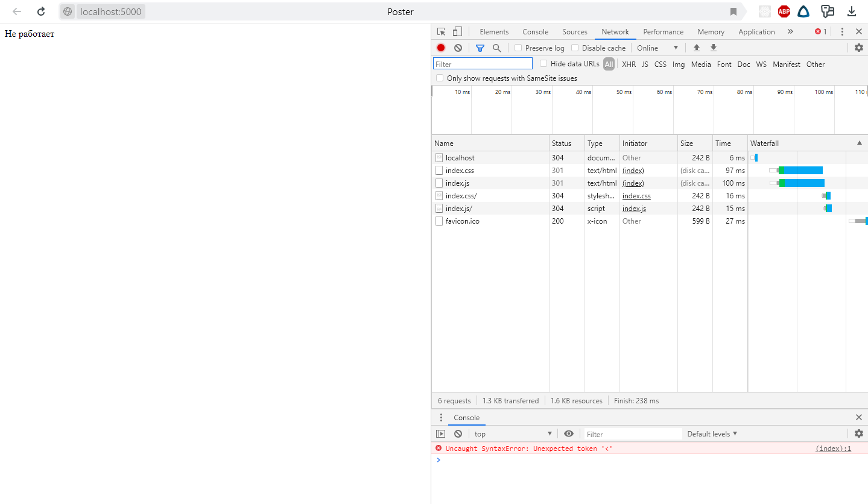Filter requests by CSS type
The width and height of the screenshot is (868, 504).
click(661, 64)
